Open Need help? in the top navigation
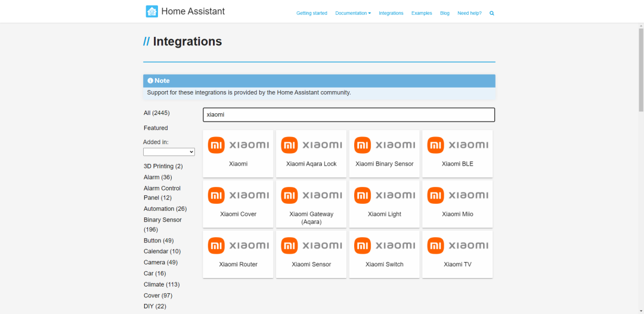The image size is (644, 314). (469, 13)
